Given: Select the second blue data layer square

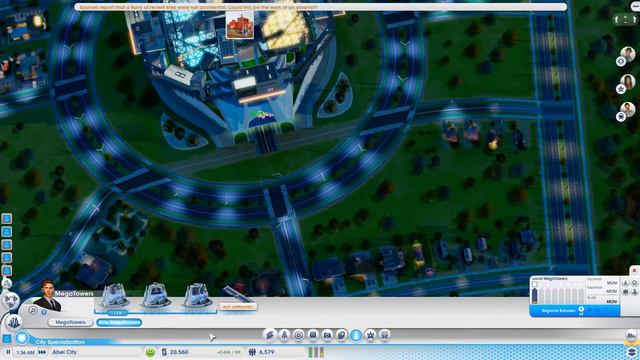Looking at the screenshot, I should point(7,232).
